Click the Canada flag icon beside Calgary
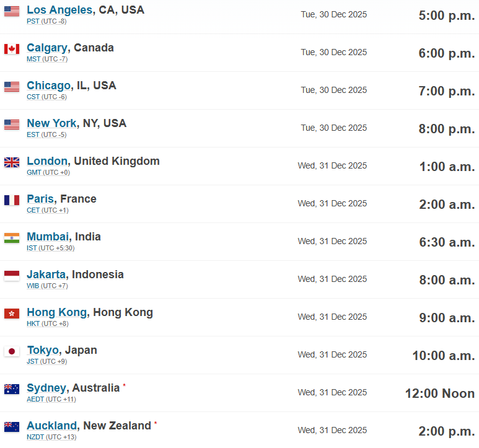This screenshot has height=448, width=479. click(12, 49)
